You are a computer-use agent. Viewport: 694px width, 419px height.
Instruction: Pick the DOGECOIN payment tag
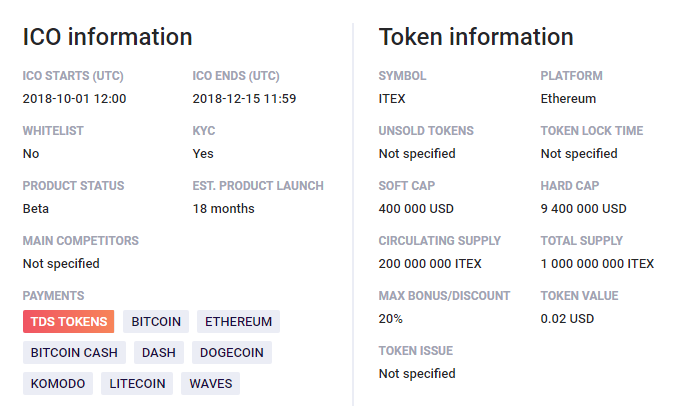[232, 352]
